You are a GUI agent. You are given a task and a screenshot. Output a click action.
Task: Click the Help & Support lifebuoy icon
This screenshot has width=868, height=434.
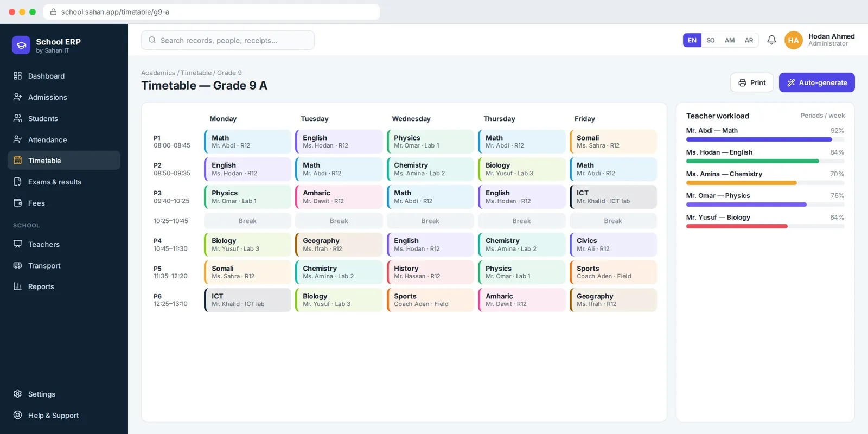pyautogui.click(x=18, y=415)
